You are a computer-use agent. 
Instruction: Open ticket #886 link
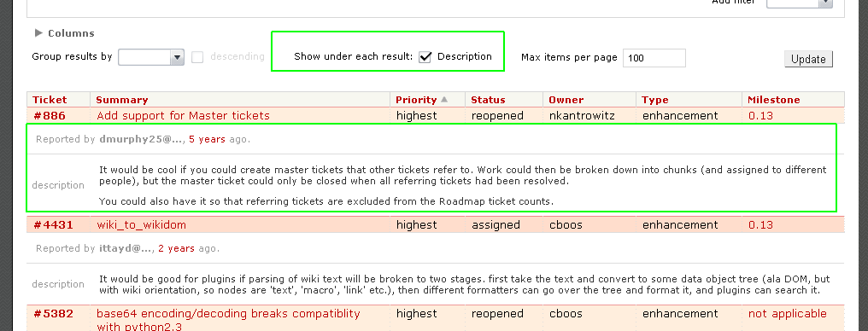50,115
